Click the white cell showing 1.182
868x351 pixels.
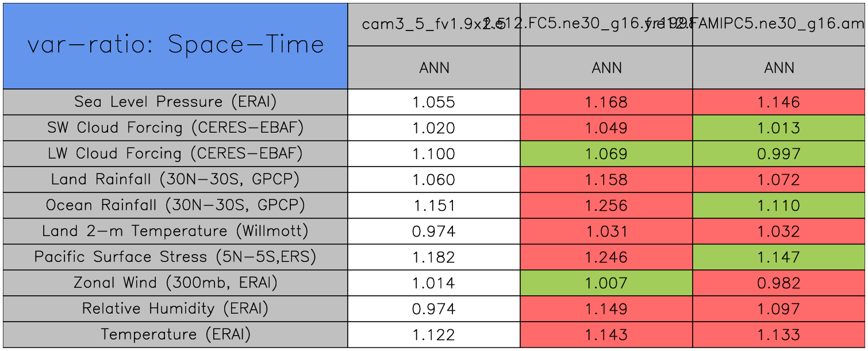(434, 257)
